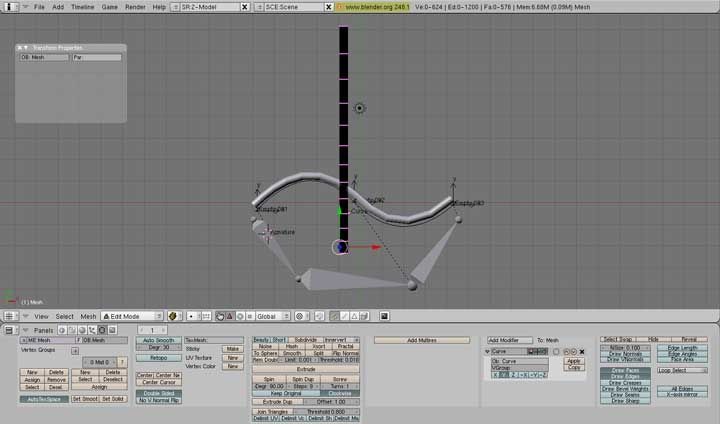Open the Shading context sphere icon
720x424 pixels.
tap(82, 330)
